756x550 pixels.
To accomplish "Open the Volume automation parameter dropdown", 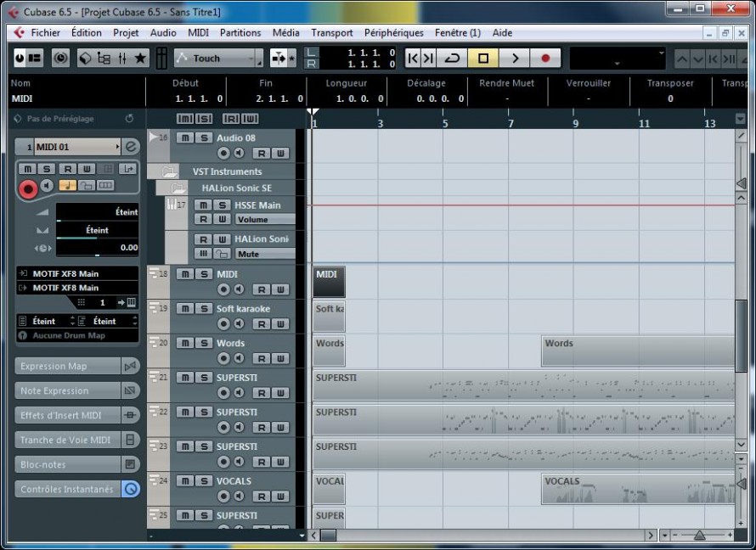I will click(265, 220).
